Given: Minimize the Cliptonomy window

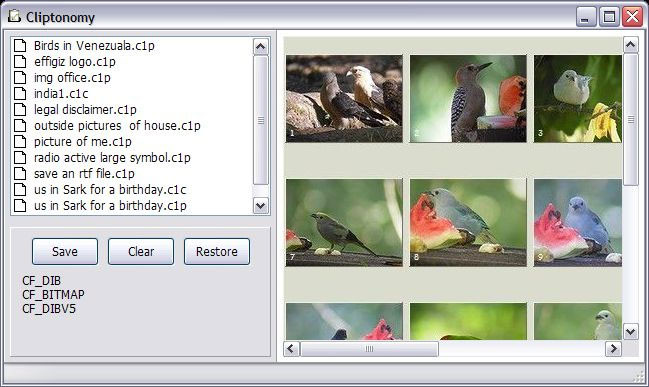Looking at the screenshot, I should (586, 17).
